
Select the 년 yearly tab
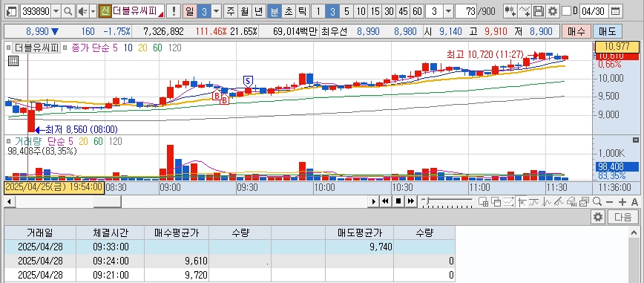[x=259, y=11]
